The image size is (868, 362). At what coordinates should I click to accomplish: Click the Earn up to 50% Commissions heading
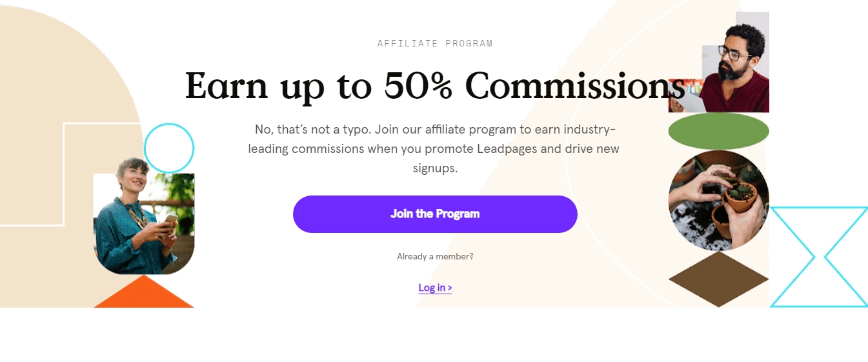[x=435, y=86]
